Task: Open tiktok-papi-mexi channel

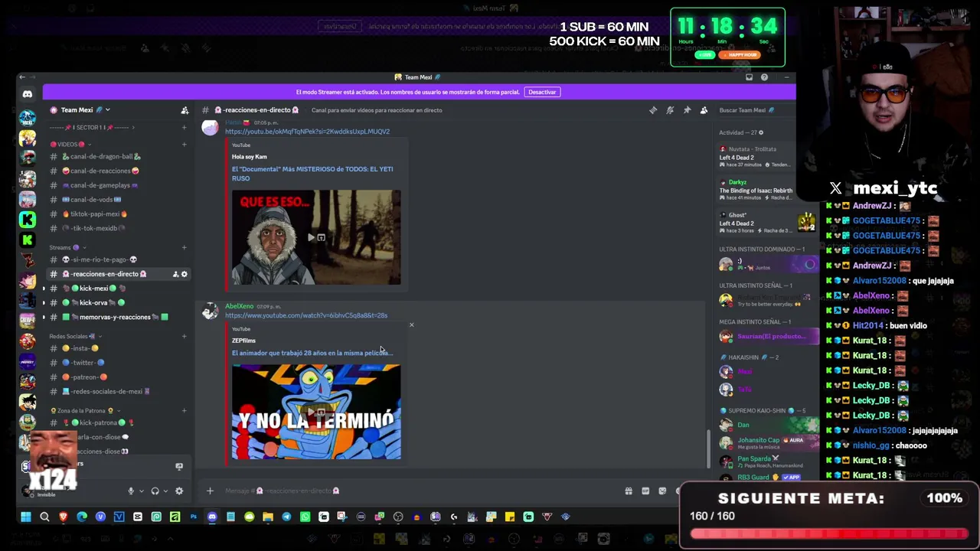Action: coord(118,214)
